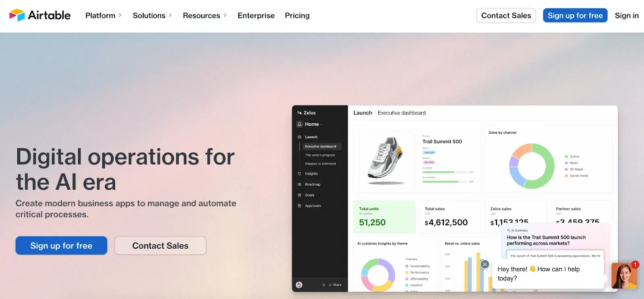Viewport: 644px width, 299px height.
Task: Open the chat agent avatar with notification badge
Action: [x=624, y=275]
